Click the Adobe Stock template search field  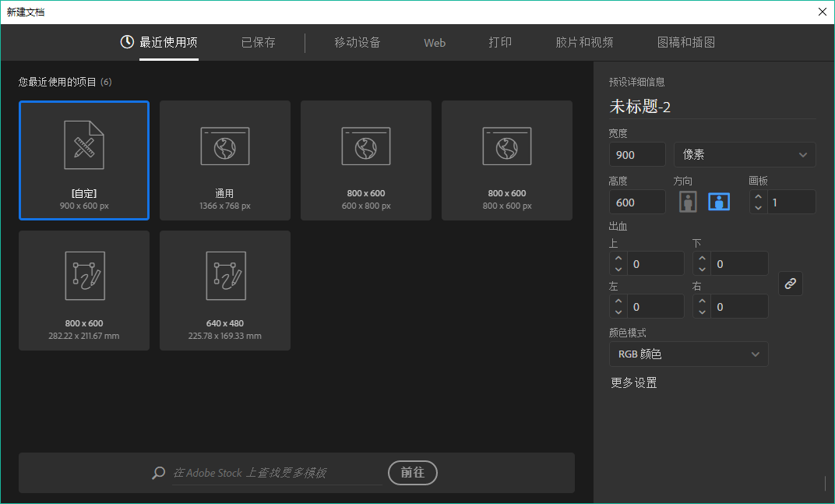pos(277,473)
